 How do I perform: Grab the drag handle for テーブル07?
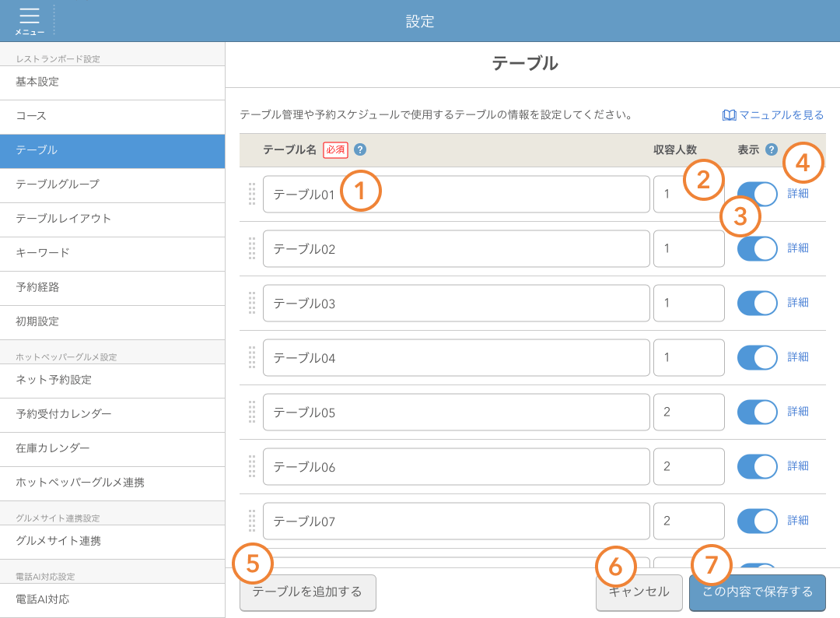coord(252,521)
